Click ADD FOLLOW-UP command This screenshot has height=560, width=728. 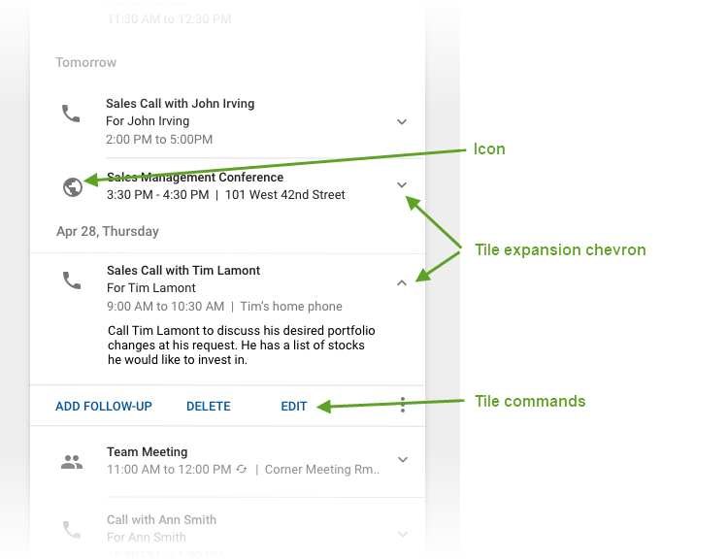click(104, 407)
